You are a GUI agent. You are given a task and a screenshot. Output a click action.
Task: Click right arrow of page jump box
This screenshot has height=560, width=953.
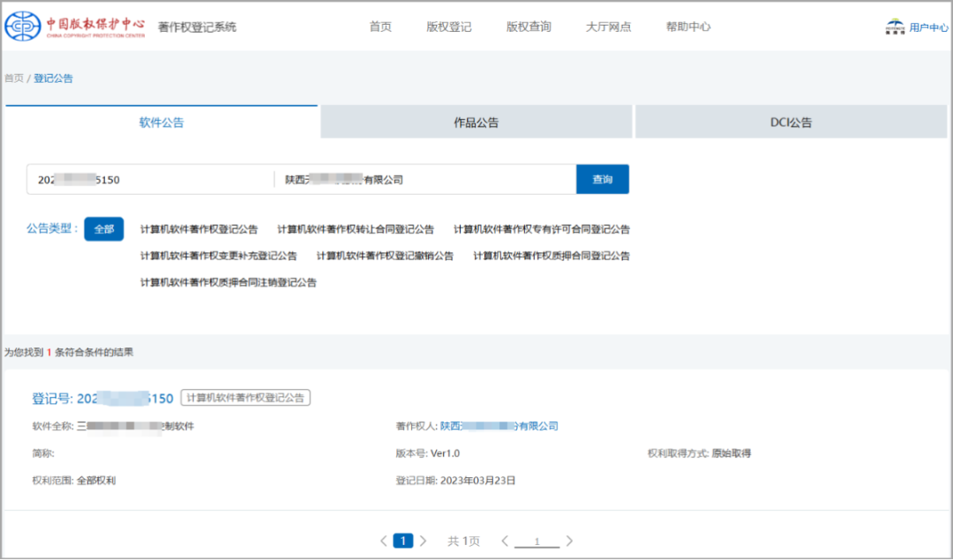click(x=569, y=541)
